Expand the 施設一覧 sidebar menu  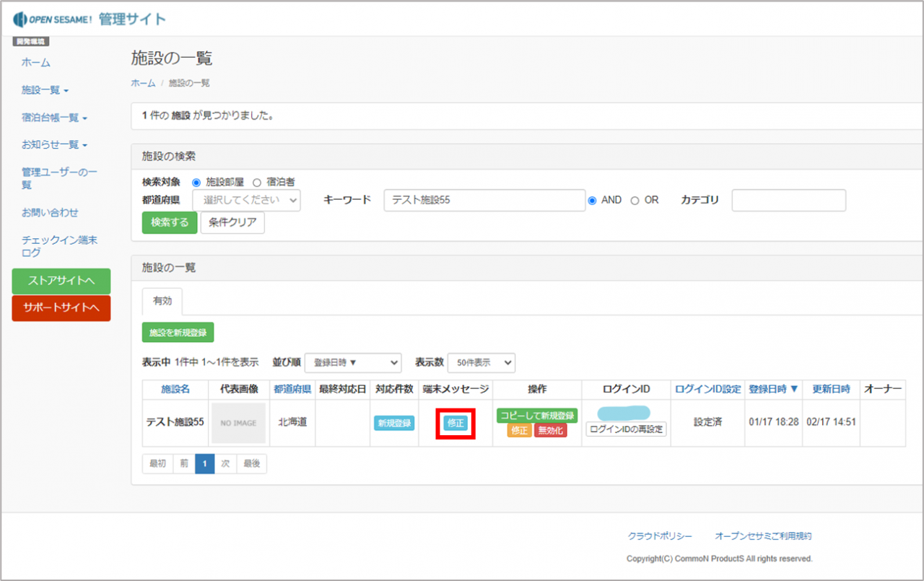tap(45, 90)
